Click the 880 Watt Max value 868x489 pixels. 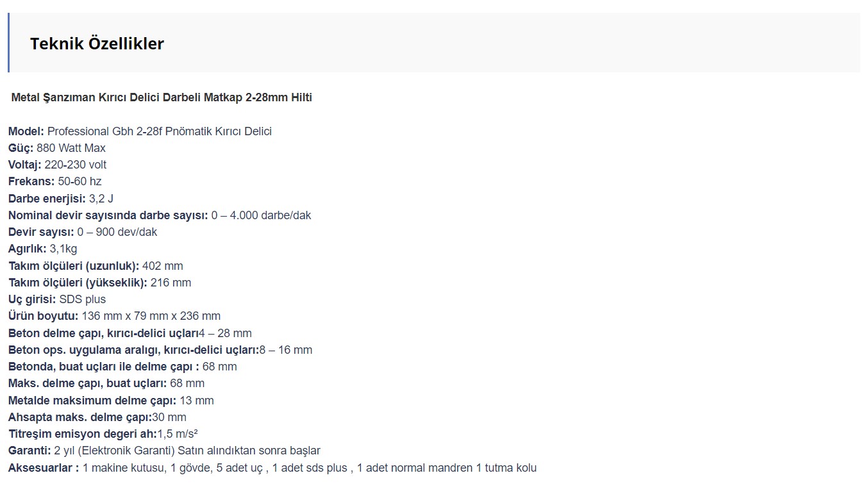[71, 148]
